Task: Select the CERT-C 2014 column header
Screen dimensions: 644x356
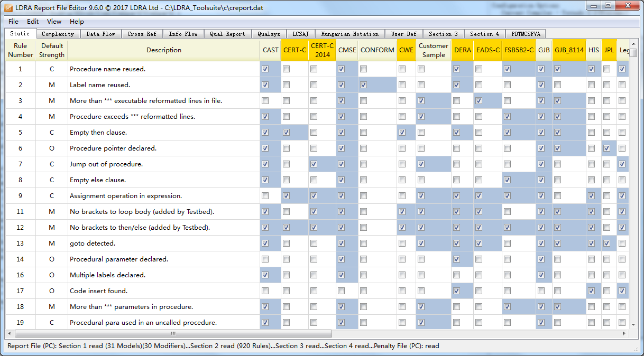Action: coord(322,50)
